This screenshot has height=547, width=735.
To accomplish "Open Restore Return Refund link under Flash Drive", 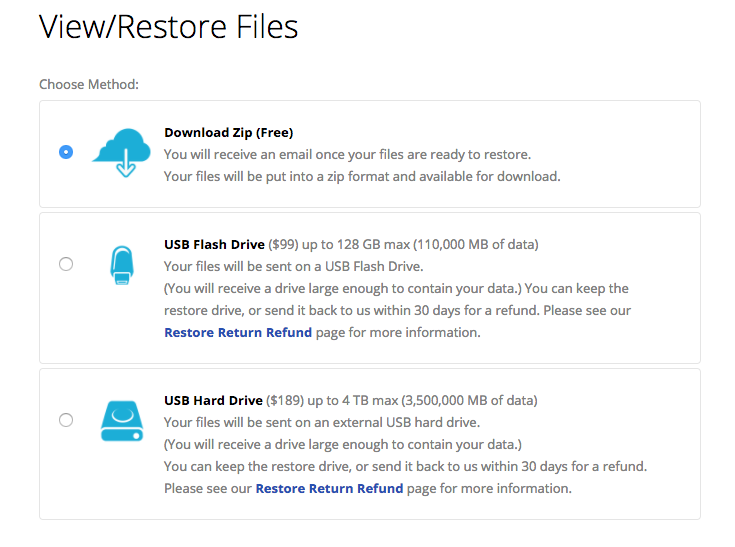I will 238,332.
